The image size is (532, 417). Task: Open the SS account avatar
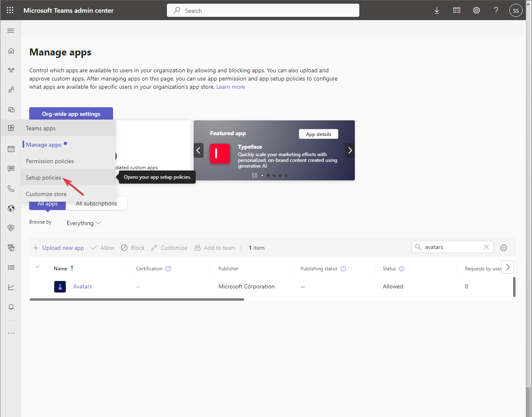[x=516, y=10]
